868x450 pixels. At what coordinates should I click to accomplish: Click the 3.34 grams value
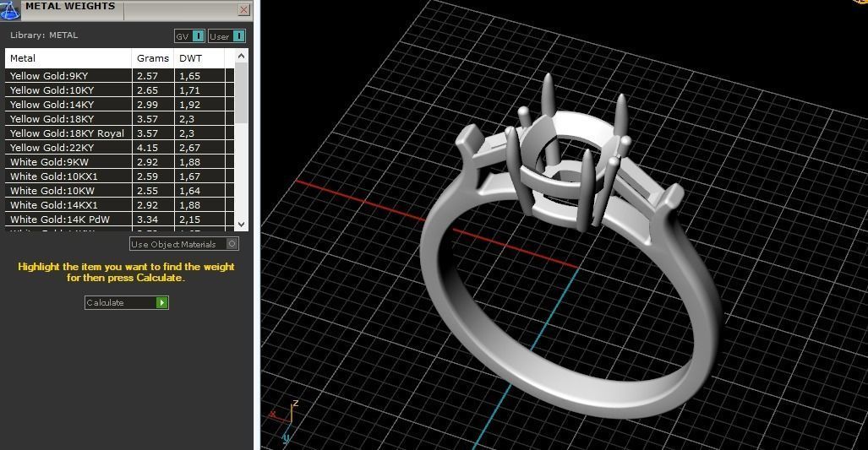(x=147, y=220)
